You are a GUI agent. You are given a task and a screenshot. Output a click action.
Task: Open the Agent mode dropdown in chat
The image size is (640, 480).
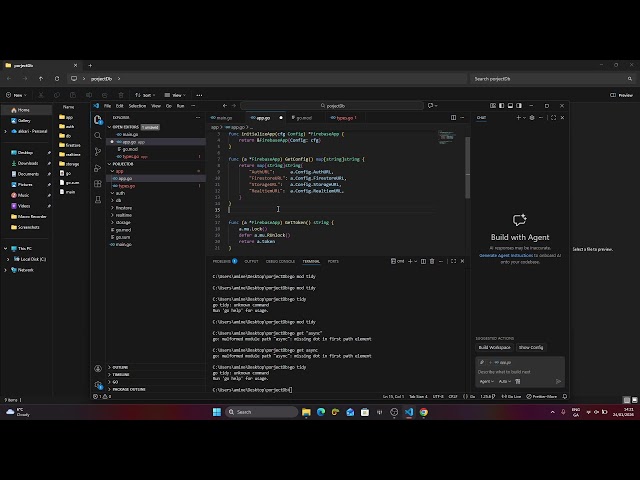[x=487, y=381]
